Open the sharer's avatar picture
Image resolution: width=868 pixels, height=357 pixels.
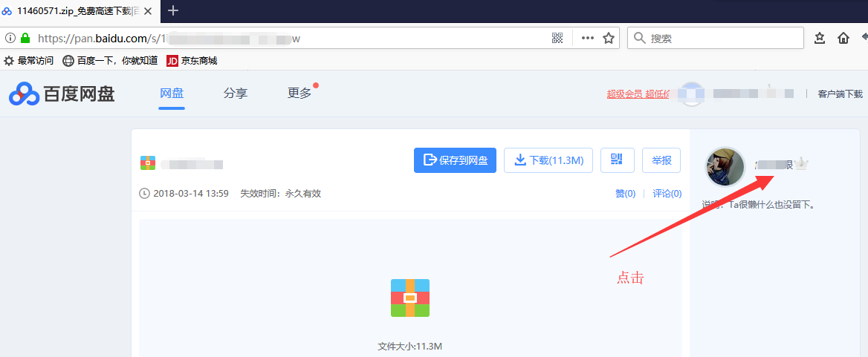[725, 167]
